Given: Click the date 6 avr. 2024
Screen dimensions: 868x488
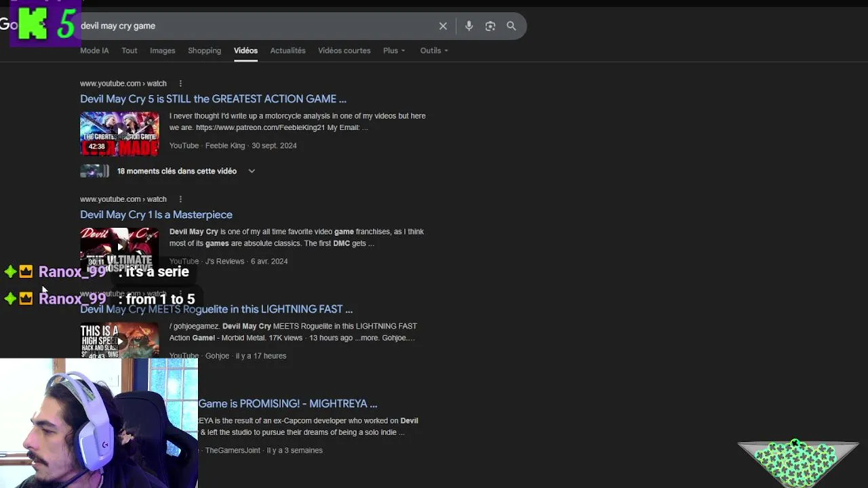Looking at the screenshot, I should click(269, 262).
